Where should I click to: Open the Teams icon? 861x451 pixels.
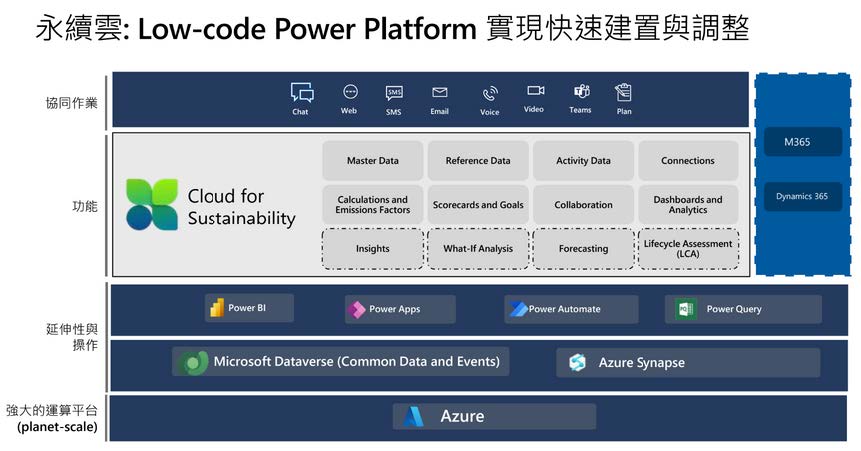(581, 91)
